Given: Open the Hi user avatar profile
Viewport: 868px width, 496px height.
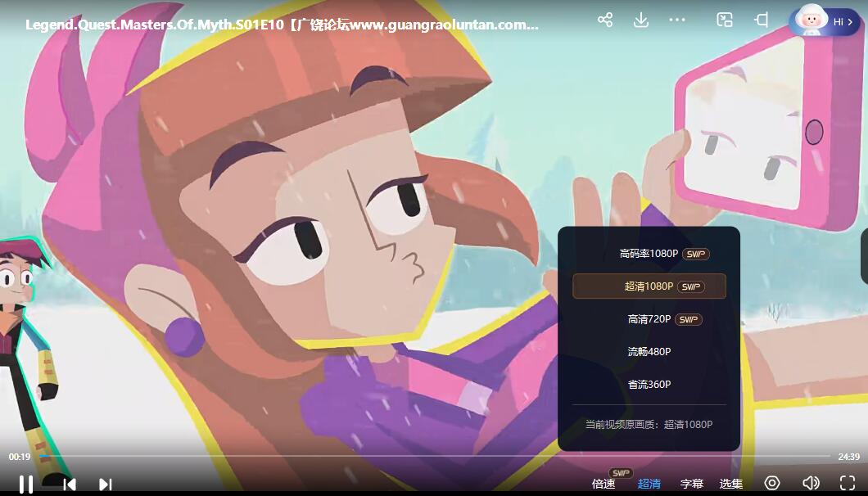Looking at the screenshot, I should [825, 21].
